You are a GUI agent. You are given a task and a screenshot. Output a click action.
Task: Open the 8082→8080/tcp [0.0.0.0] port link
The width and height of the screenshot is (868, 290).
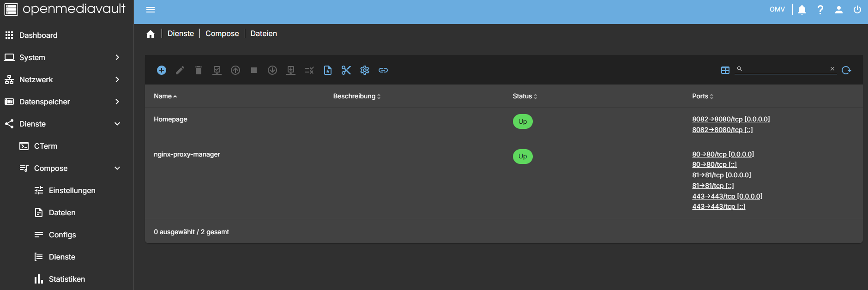point(731,119)
